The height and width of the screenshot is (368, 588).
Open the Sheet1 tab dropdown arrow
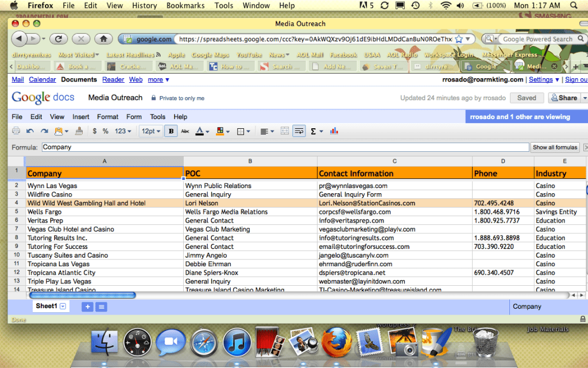(x=63, y=307)
